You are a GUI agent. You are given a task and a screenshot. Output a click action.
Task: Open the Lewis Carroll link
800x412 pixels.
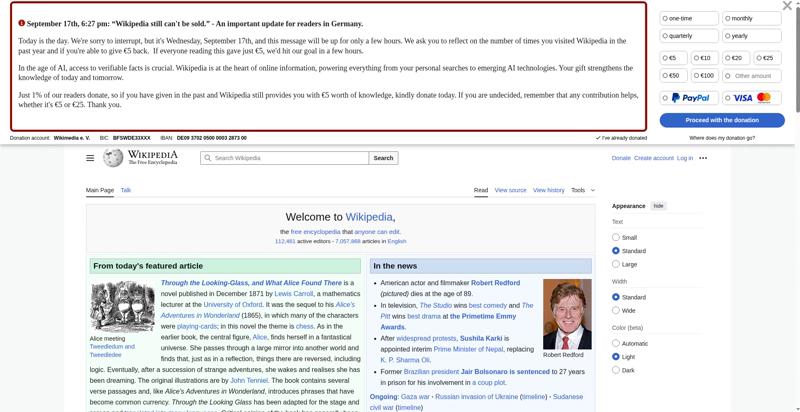(293, 294)
